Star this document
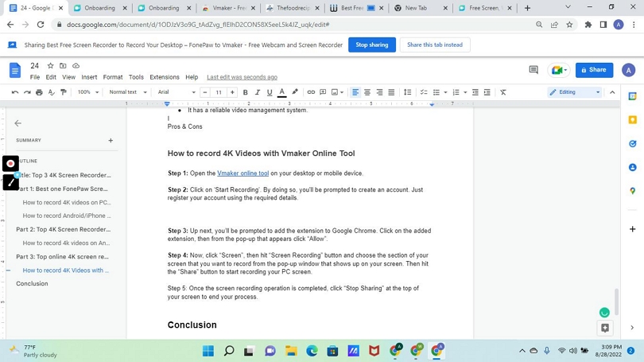The image size is (644, 362). 51,66
